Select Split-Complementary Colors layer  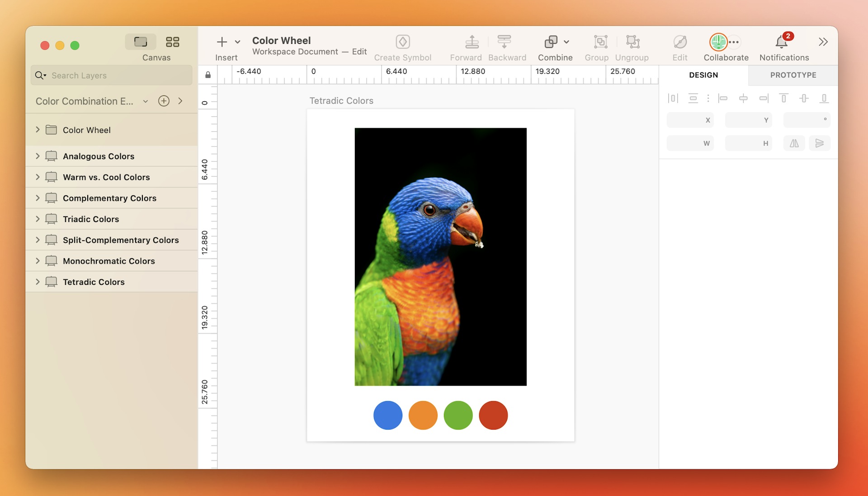pyautogui.click(x=112, y=240)
